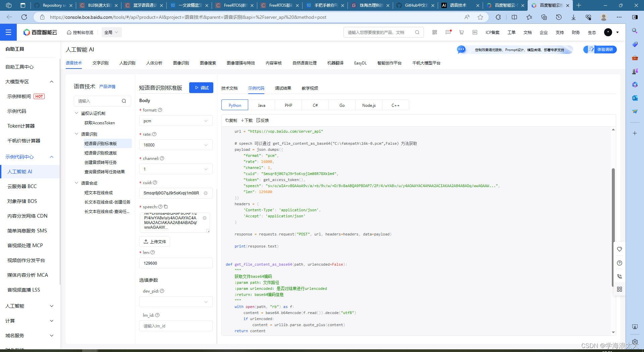The width and height of the screenshot is (644, 352).
Task: Open the dev_pid dropdown
Action: pos(176,302)
